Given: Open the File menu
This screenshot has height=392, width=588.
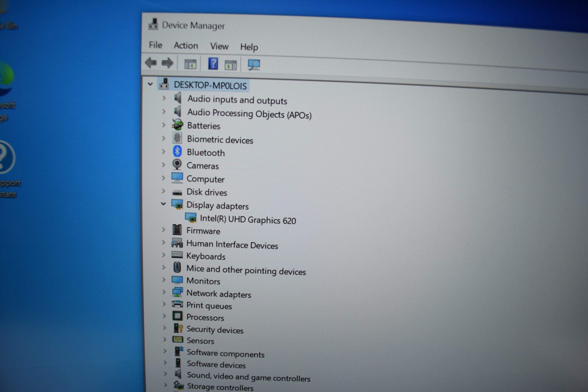Looking at the screenshot, I should pos(155,45).
